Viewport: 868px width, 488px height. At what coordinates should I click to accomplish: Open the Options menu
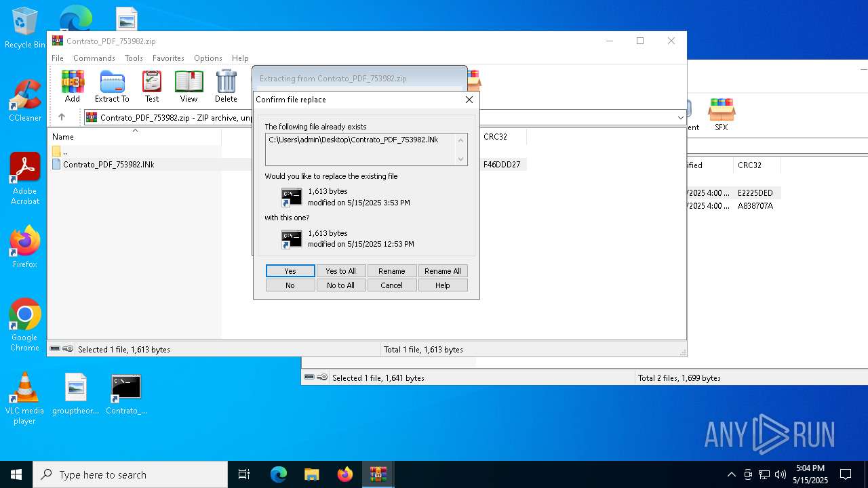click(208, 58)
